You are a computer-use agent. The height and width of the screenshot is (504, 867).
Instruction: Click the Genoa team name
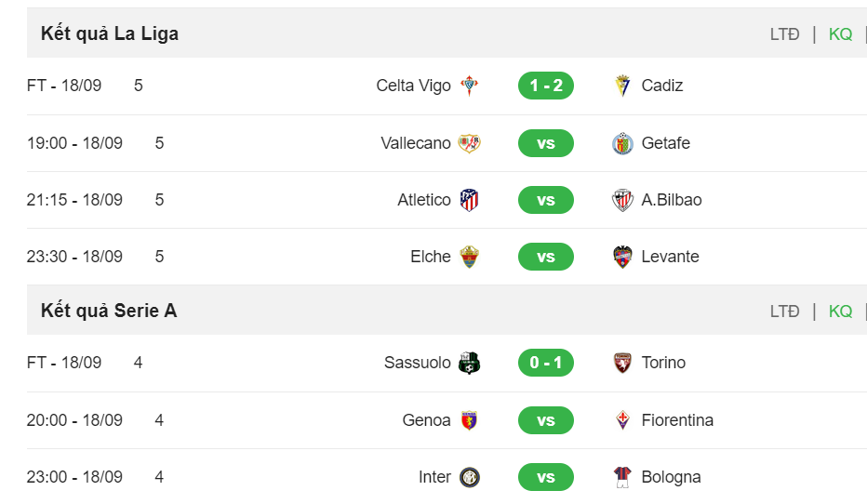click(x=426, y=420)
